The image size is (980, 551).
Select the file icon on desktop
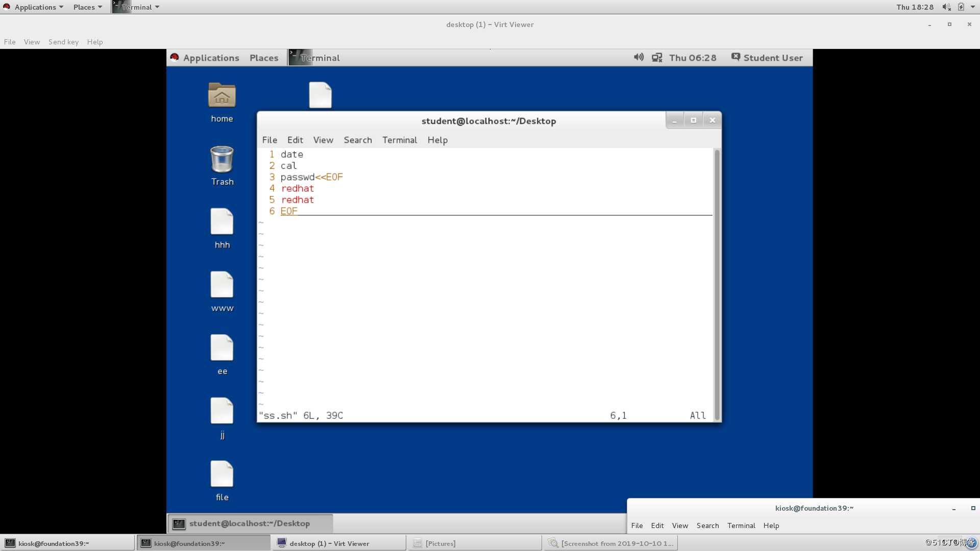point(222,481)
